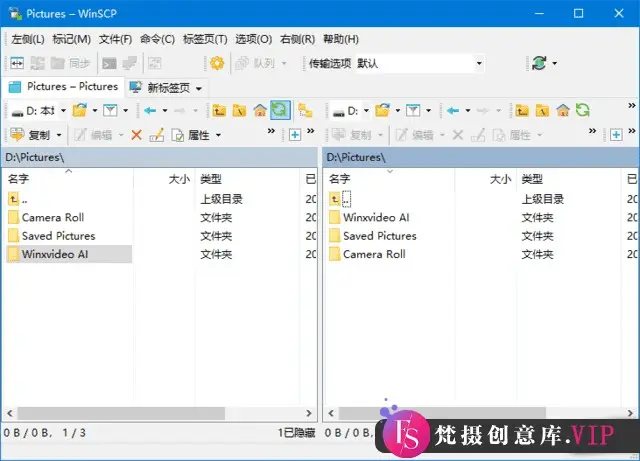Open the 帮助(H) menu
The width and height of the screenshot is (640, 461).
[341, 39]
